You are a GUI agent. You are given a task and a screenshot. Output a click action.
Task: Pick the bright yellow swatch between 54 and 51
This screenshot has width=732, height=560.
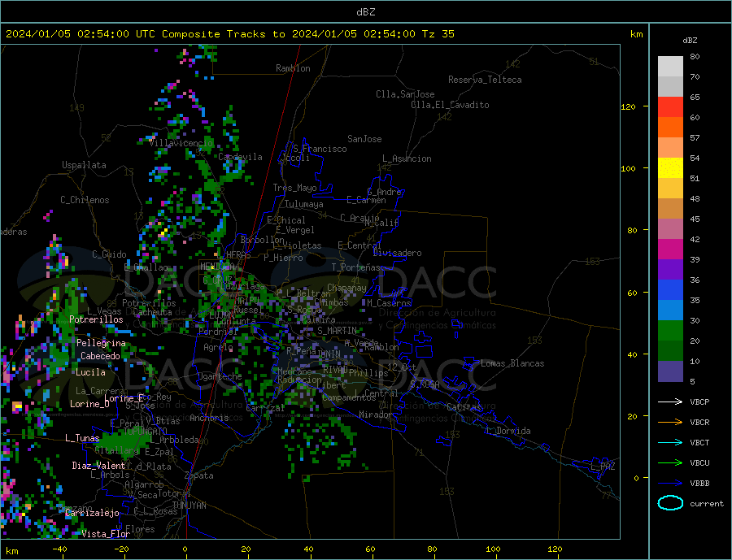tap(670, 168)
